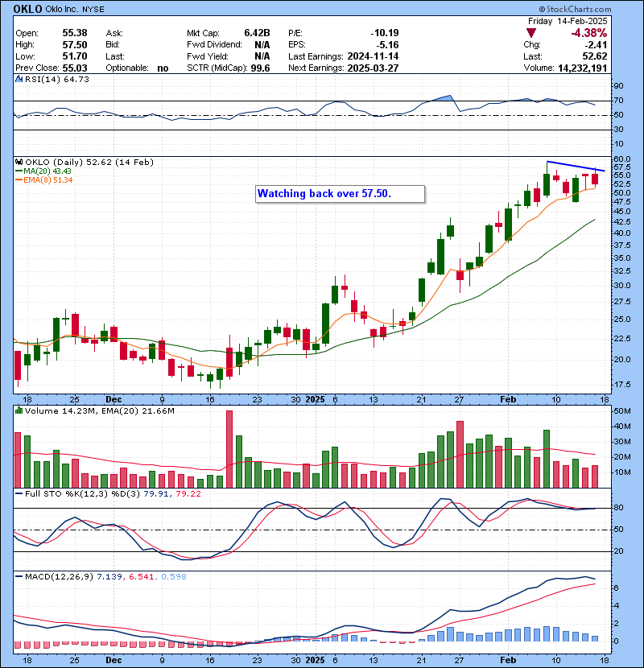Click the Last Earnings date 2024-11-14
The height and width of the screenshot is (668, 644).
[373, 56]
